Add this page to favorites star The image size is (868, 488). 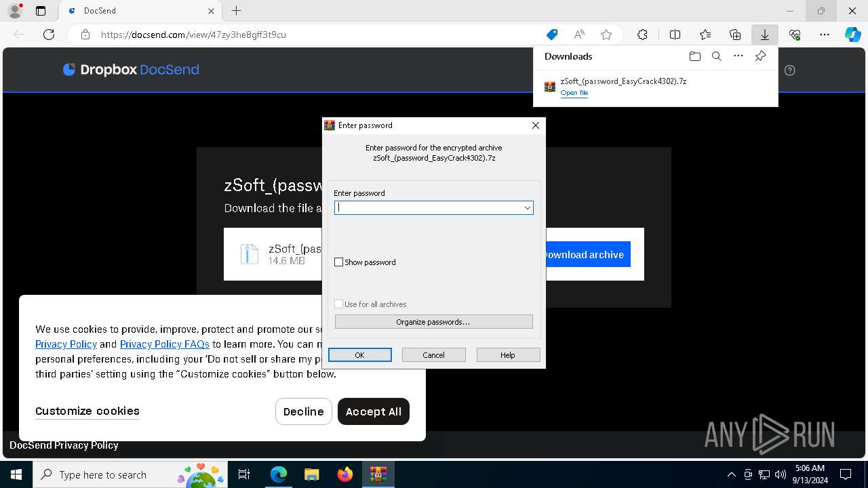606,35
